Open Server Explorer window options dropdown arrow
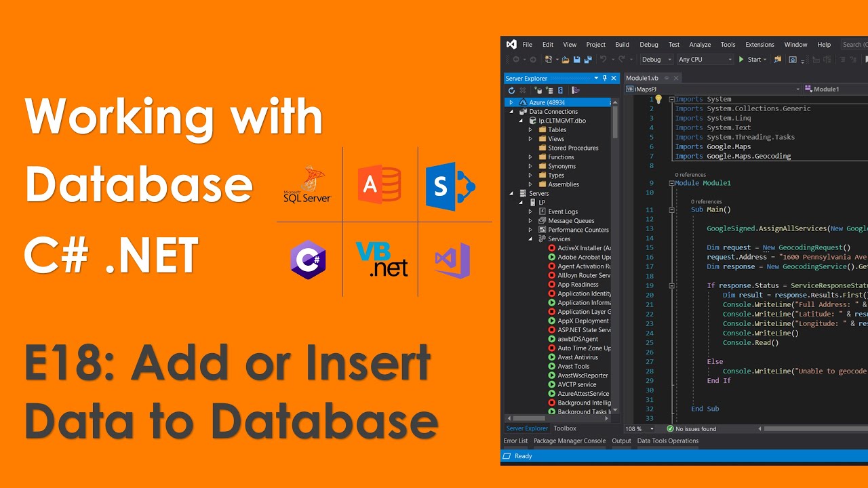 596,79
